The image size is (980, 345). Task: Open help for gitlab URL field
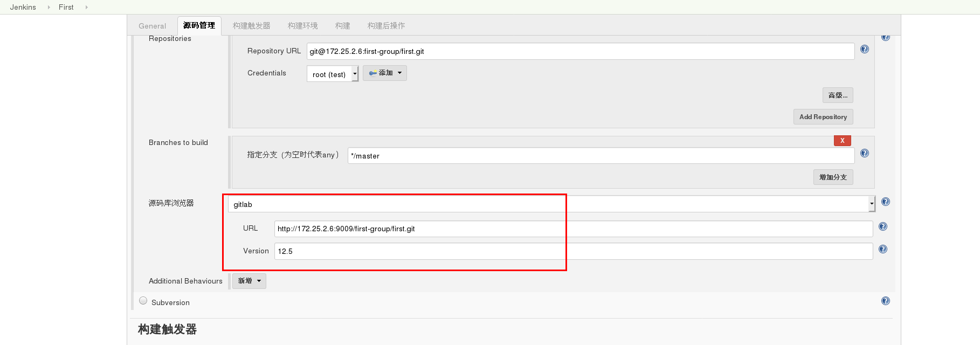tap(883, 226)
